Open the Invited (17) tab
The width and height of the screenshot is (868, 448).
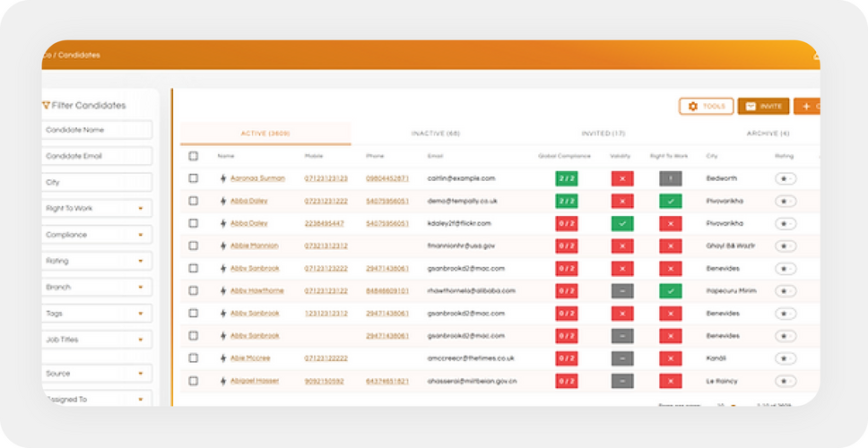(x=603, y=134)
